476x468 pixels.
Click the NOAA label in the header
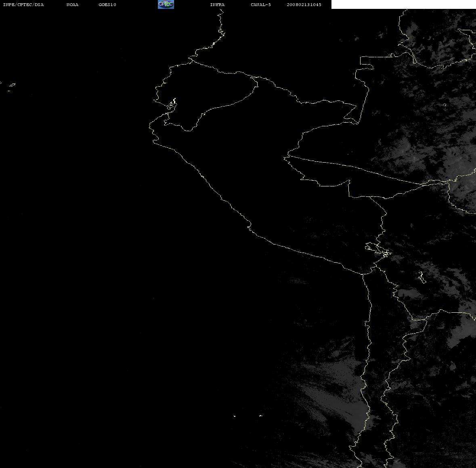(73, 4)
